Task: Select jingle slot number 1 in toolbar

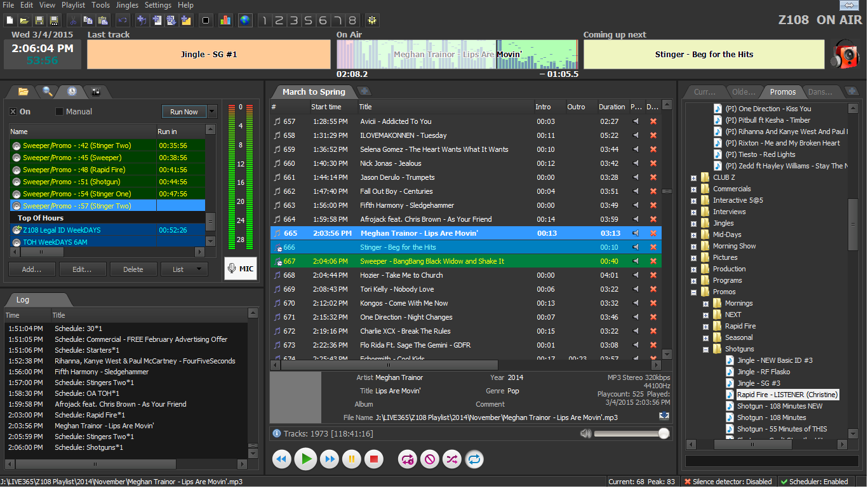Action: coord(265,21)
